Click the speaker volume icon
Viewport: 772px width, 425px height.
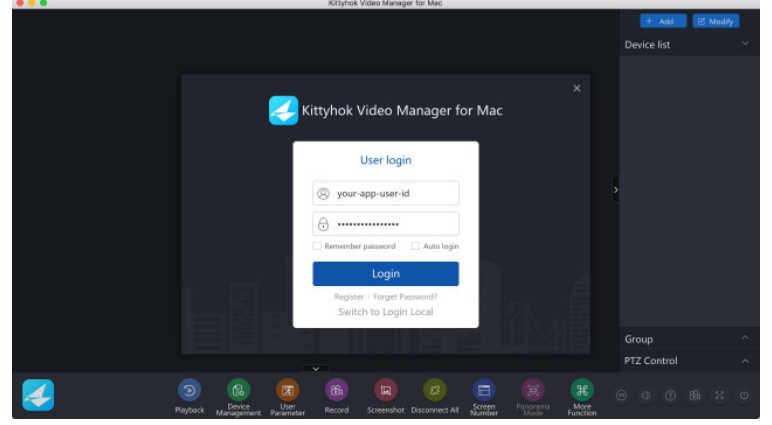646,395
